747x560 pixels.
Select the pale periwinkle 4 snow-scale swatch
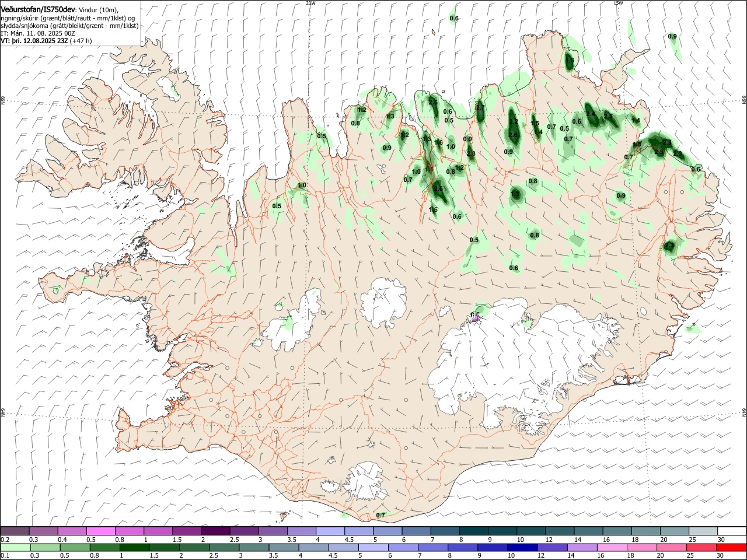point(330,531)
